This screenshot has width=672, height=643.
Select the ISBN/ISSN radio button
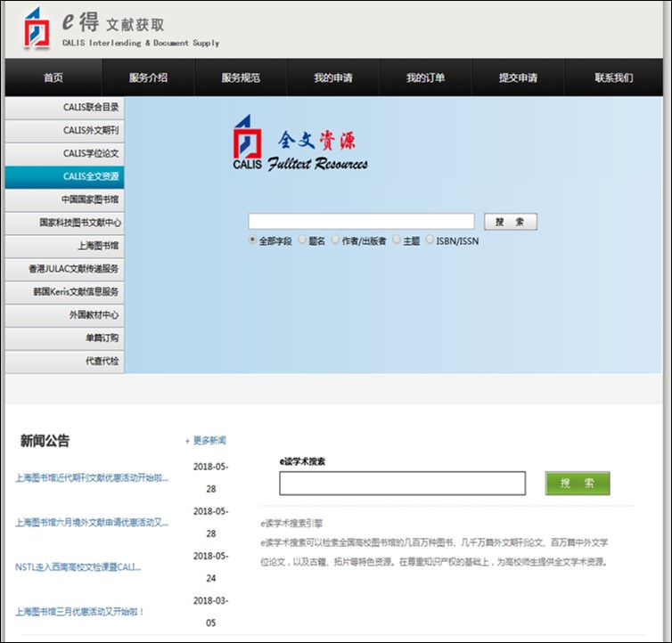(430, 240)
